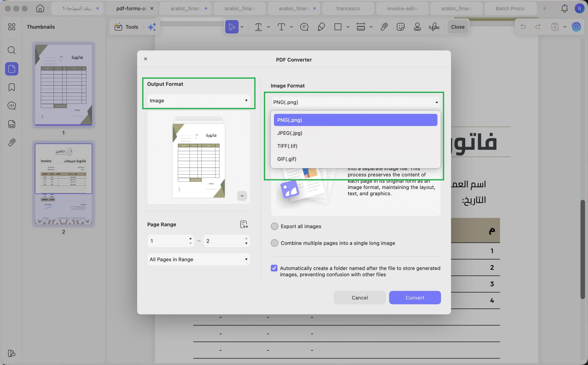Open the Attachments paperclip icon in sidebar

click(11, 143)
